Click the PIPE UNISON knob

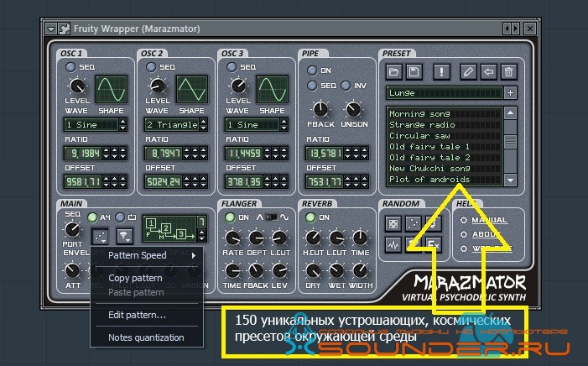[353, 109]
